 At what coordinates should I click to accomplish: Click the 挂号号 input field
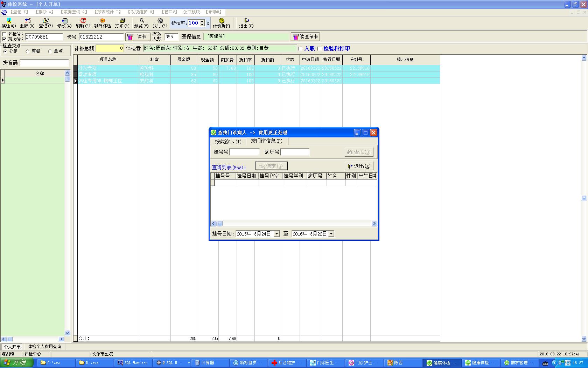pos(244,152)
